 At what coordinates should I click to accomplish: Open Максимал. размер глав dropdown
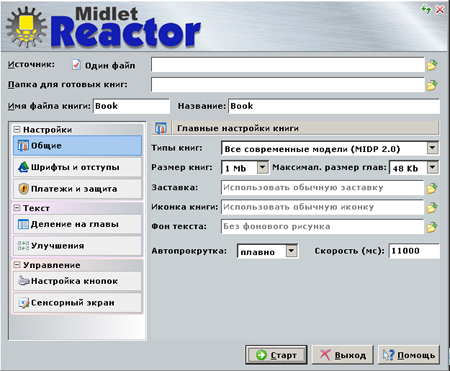click(x=432, y=167)
